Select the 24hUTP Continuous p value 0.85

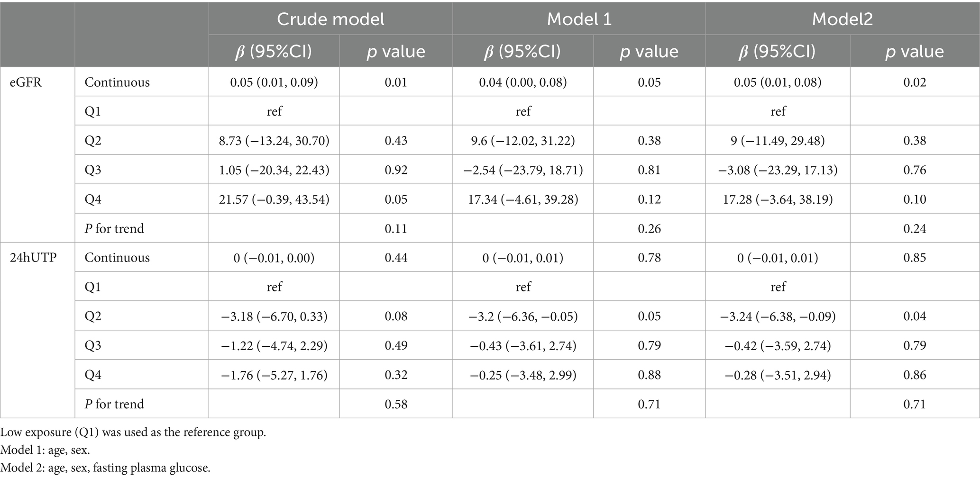click(x=915, y=258)
